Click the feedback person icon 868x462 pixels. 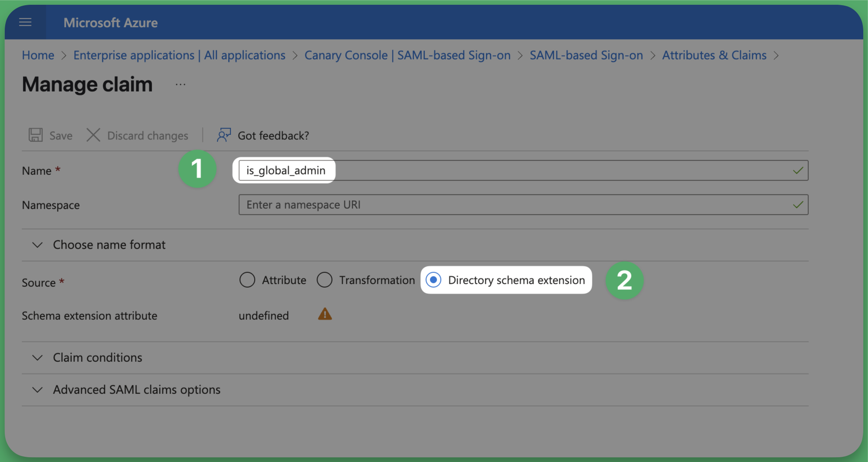[224, 135]
